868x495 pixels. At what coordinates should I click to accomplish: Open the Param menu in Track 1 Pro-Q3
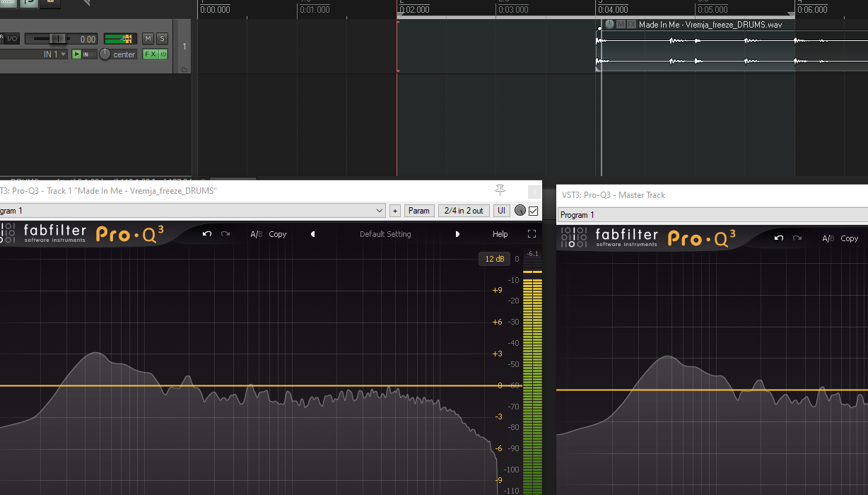coord(419,211)
